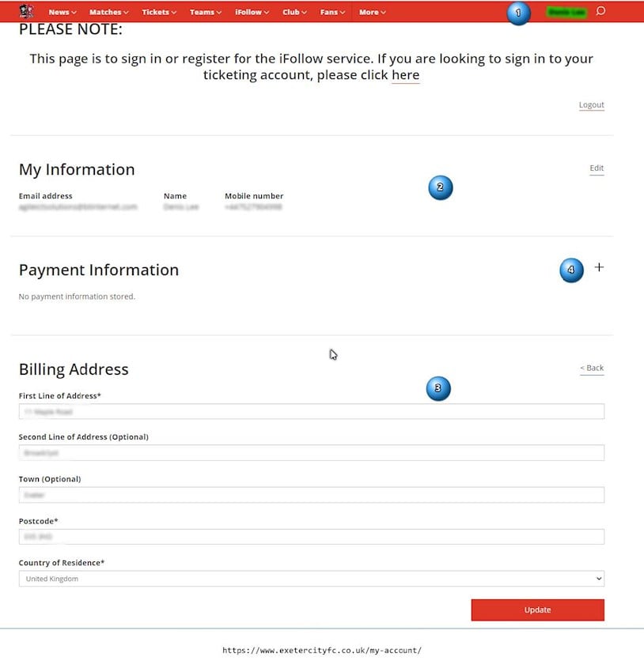This screenshot has width=644, height=672.
Task: Expand the Teams menu
Action: 206,12
